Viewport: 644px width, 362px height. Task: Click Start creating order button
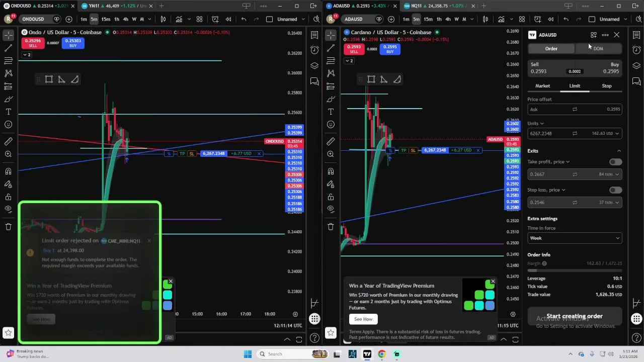[575, 316]
